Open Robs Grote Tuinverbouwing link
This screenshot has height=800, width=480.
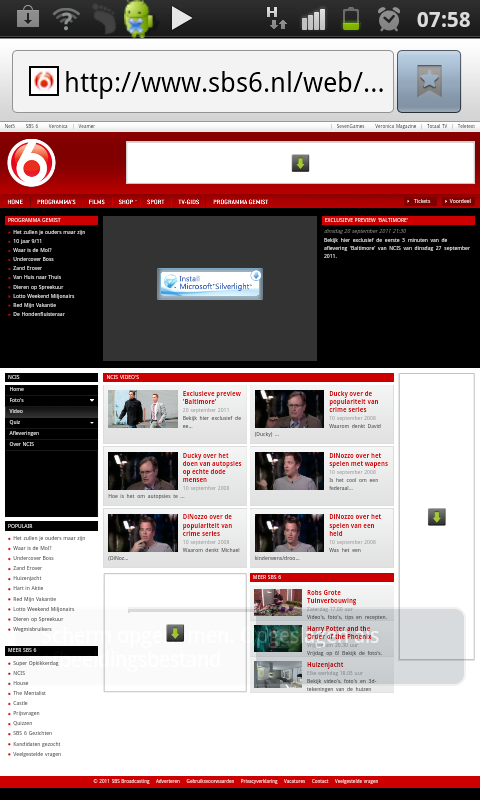point(332,596)
